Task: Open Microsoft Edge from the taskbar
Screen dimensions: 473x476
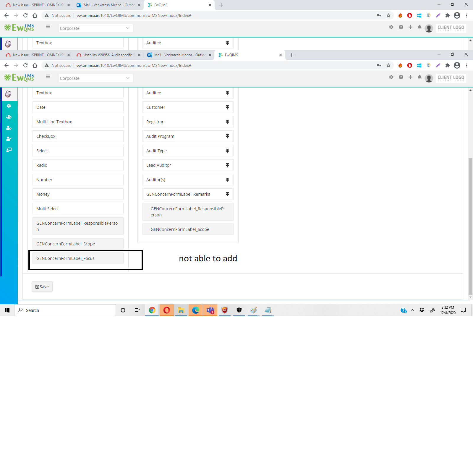Action: click(x=196, y=310)
